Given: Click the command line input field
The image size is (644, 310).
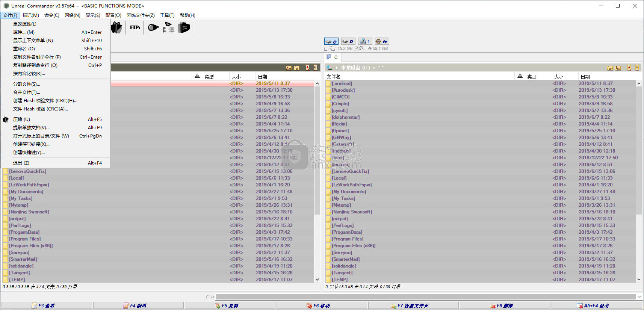Looking at the screenshot, I should pyautogui.click(x=426, y=297).
